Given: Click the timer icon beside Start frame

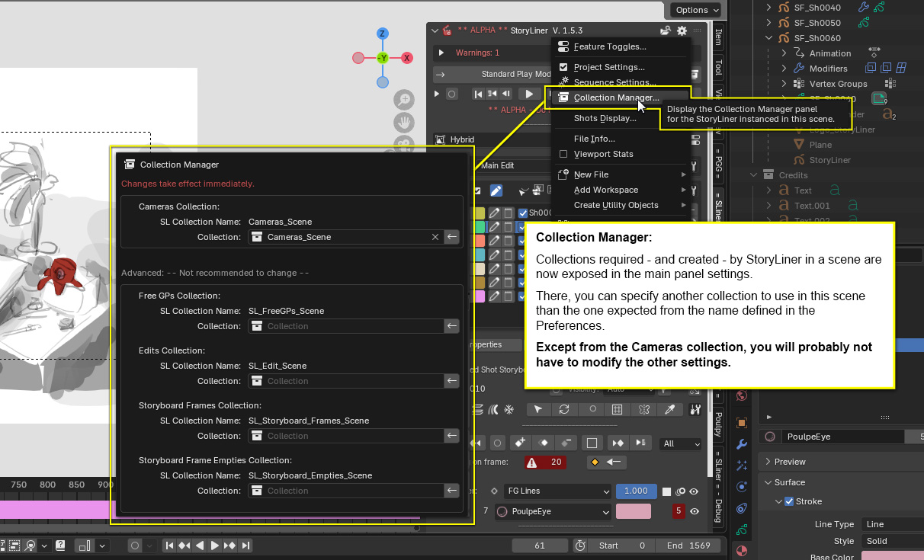Looking at the screenshot, I should [x=580, y=546].
